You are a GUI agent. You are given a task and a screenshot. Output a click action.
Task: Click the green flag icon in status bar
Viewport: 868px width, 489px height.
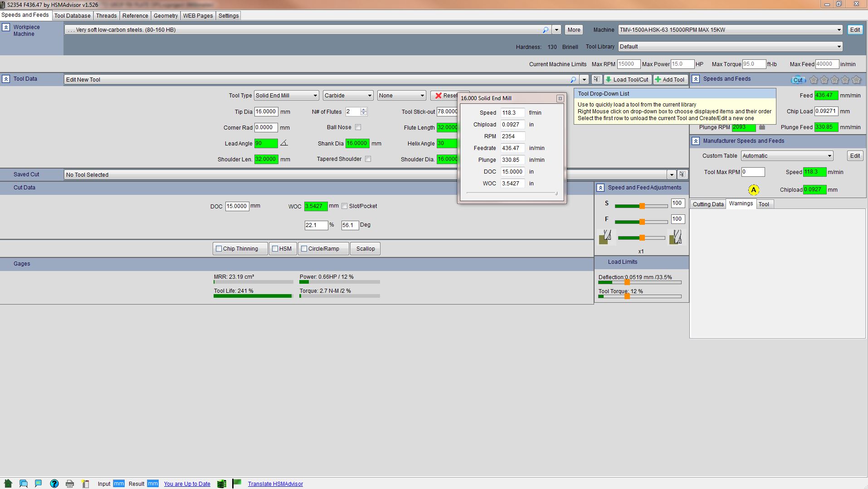(x=237, y=484)
